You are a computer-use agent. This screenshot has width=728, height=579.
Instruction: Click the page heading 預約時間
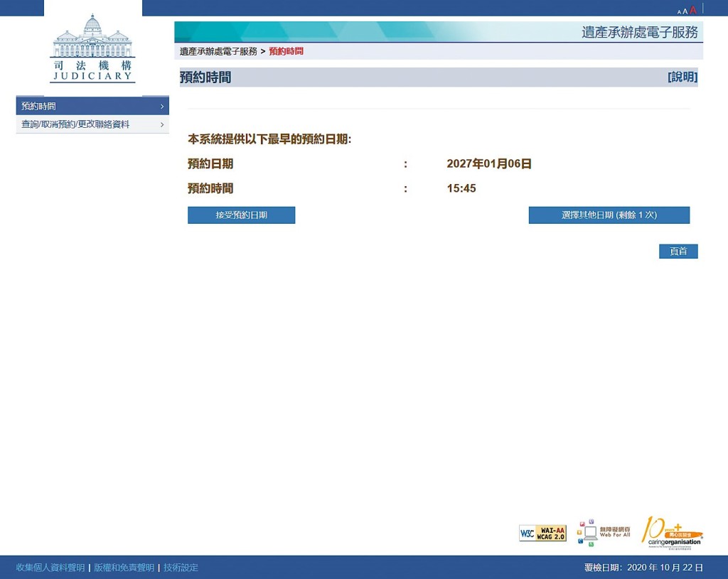tap(205, 77)
